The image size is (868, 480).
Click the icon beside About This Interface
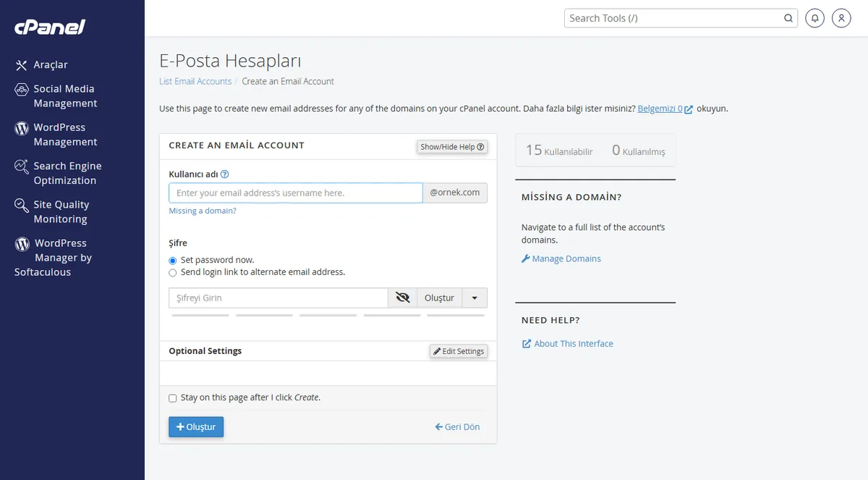click(x=527, y=344)
